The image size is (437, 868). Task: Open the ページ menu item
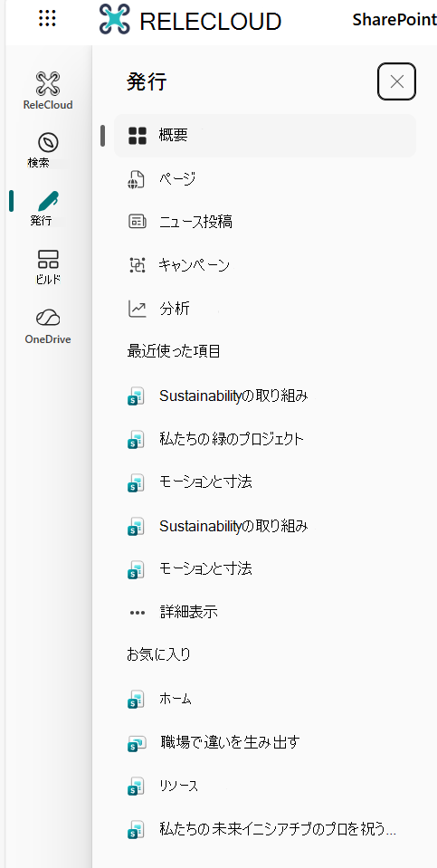[265, 179]
